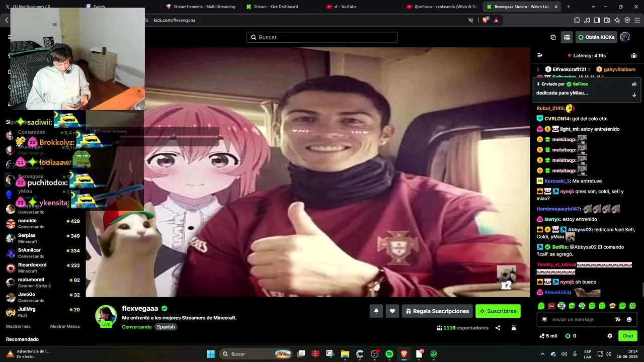The image size is (644, 362).
Task: Click the chat identity badge icon
Action: [544, 319]
